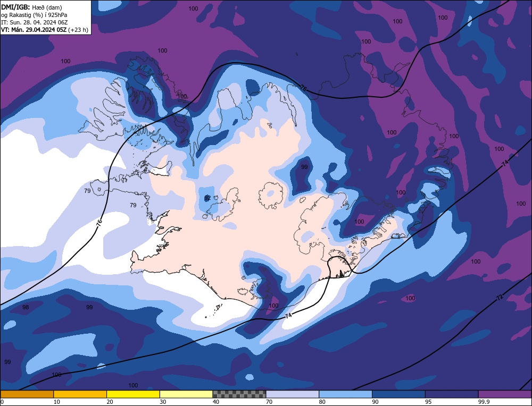Click the "20" legend scale label

[110, 402]
